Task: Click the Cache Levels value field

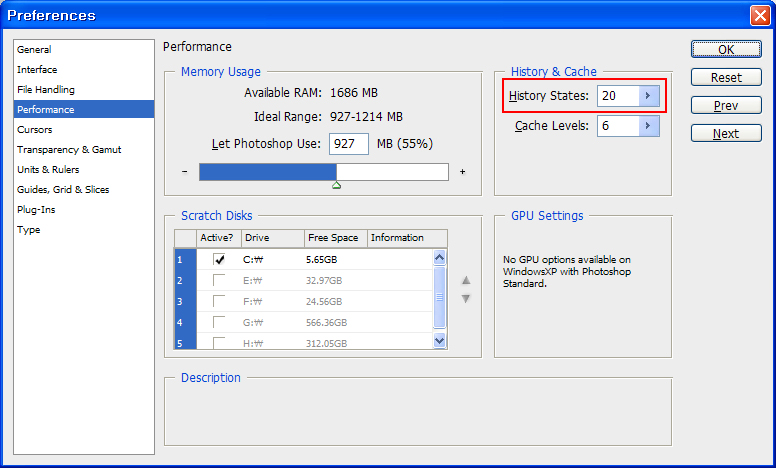Action: click(x=618, y=126)
